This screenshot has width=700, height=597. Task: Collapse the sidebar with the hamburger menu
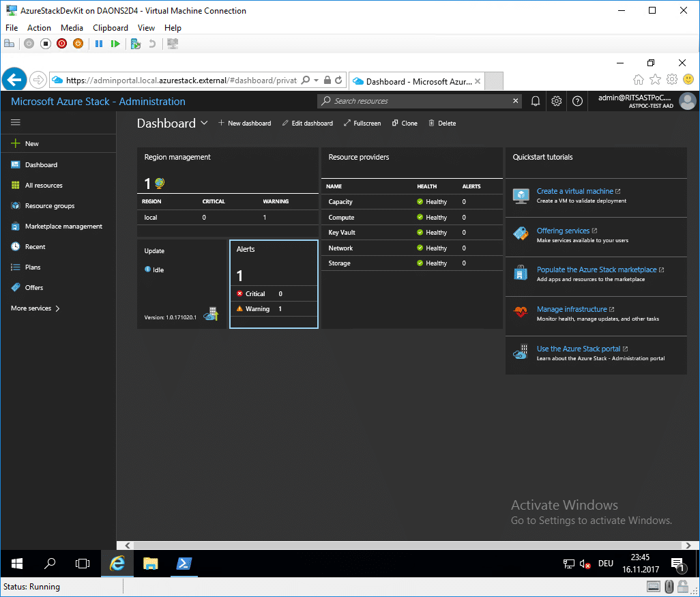click(x=16, y=122)
